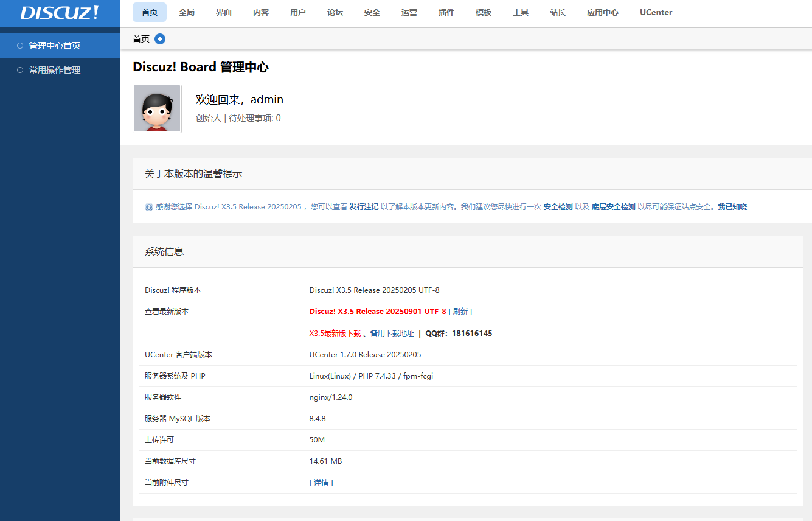Click the 刷新 link beside the latest version

[460, 312]
